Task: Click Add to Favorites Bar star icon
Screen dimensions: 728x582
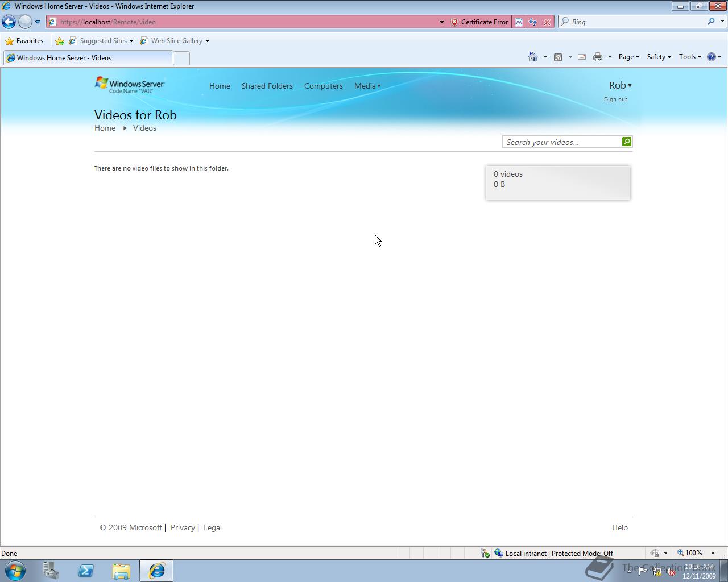Action: tap(60, 41)
